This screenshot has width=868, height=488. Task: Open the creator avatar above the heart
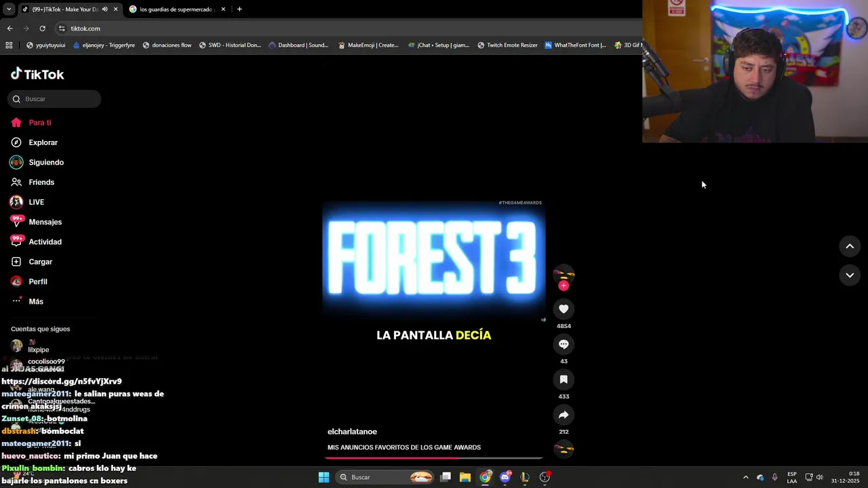click(564, 274)
